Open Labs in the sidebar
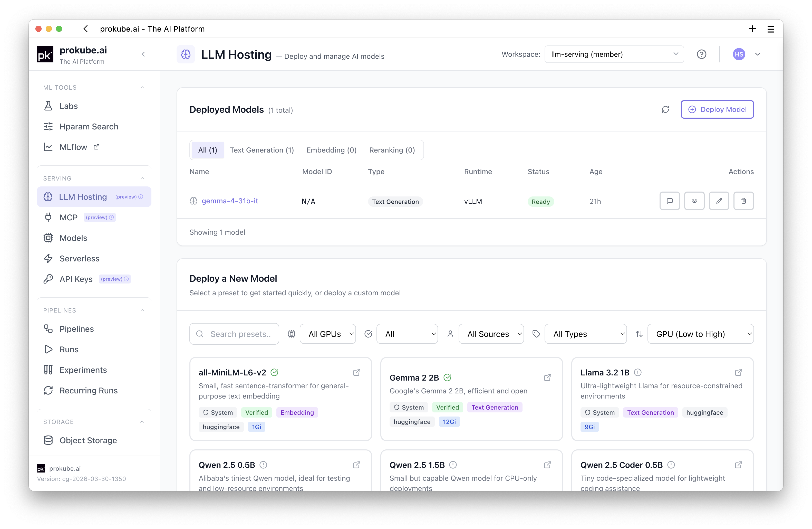 (94, 106)
